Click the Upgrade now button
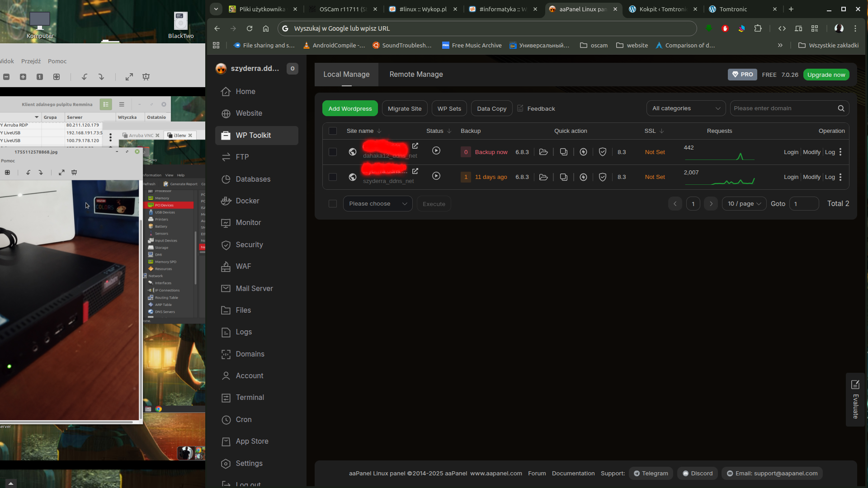 826,75
